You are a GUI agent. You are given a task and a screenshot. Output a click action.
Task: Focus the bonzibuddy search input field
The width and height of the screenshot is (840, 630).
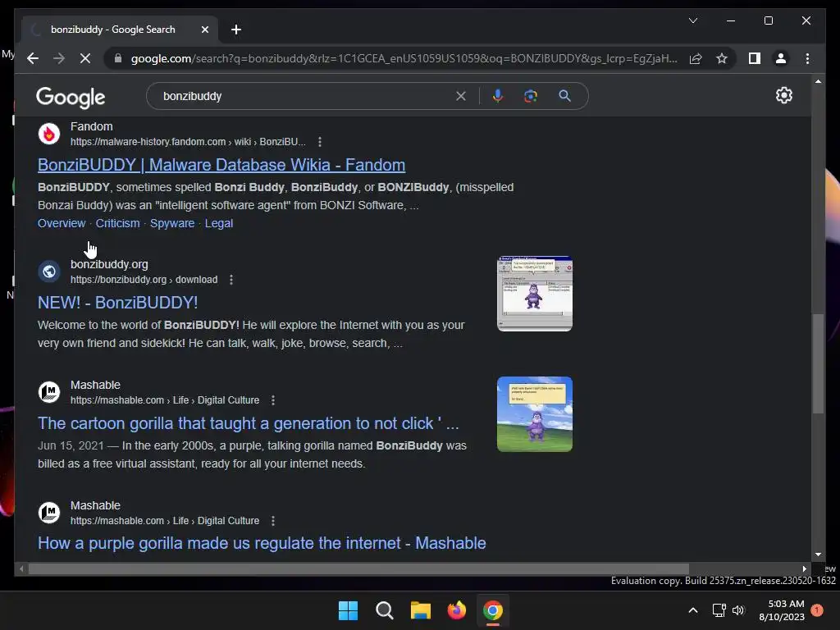click(305, 96)
